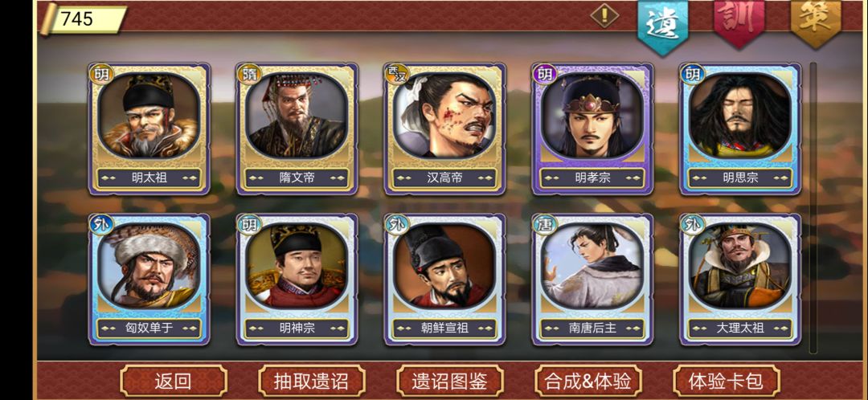Open the 遗诏图鉴 gallery button
The height and width of the screenshot is (400, 868).
449,382
